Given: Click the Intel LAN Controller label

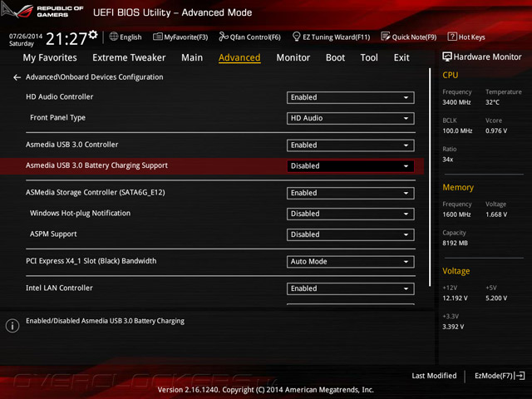Looking at the screenshot, I should pyautogui.click(x=59, y=288).
